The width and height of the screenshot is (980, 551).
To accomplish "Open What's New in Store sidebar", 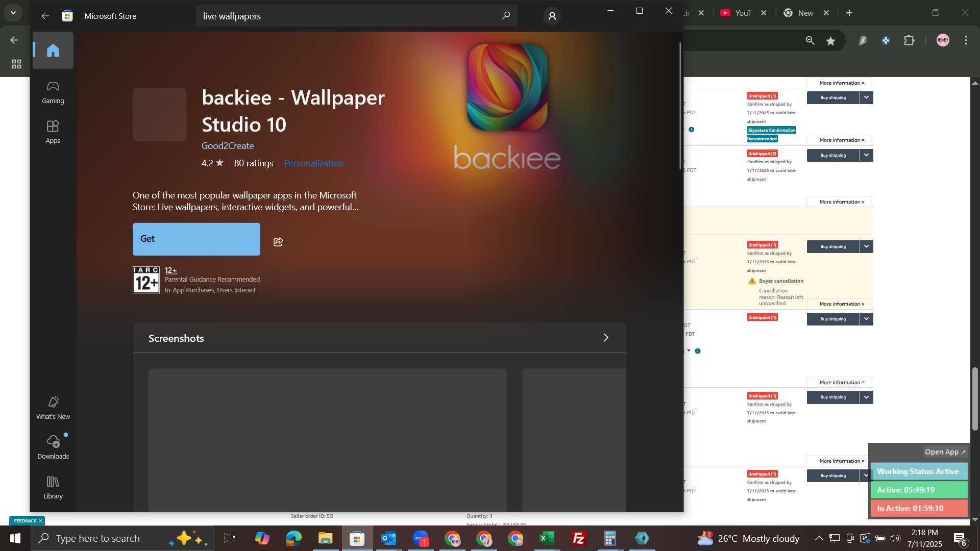I will coord(53,408).
